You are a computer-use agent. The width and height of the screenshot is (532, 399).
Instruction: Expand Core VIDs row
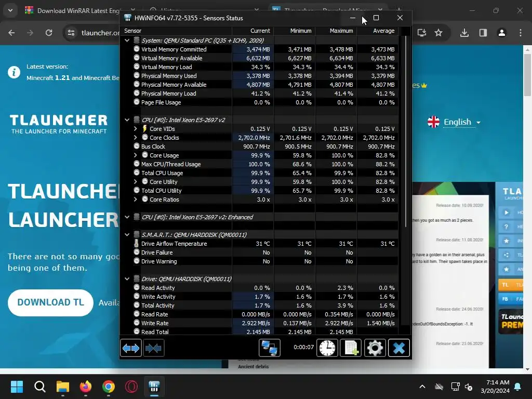[136, 129]
